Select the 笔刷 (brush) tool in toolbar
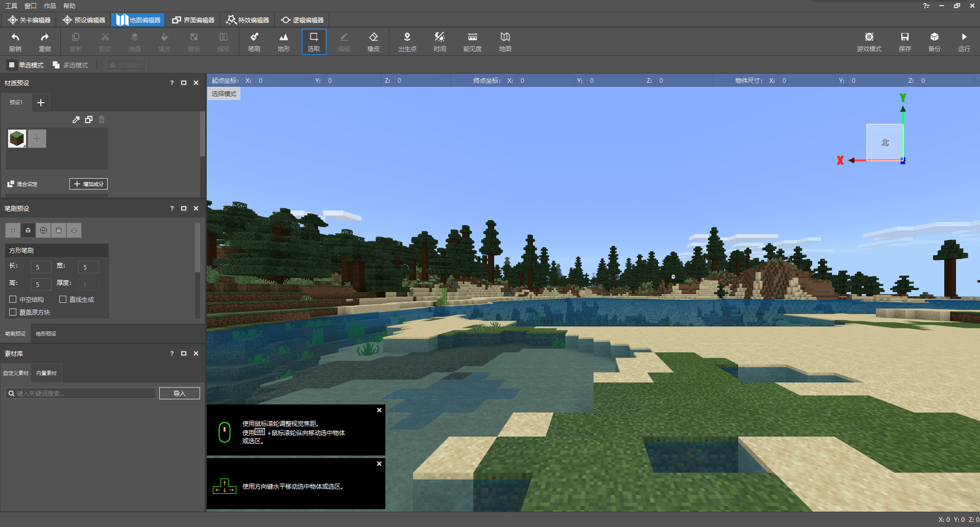Viewport: 980px width, 527px height. pos(254,41)
